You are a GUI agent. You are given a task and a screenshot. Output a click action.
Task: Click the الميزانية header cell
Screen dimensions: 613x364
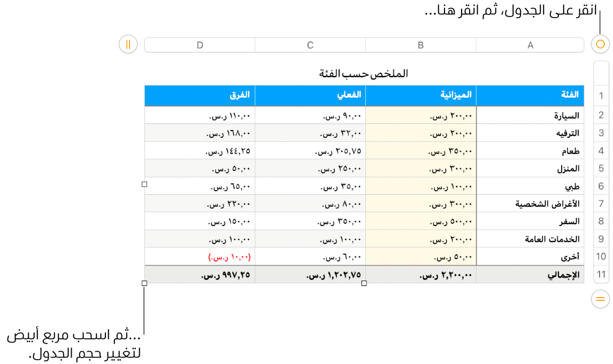(x=421, y=96)
